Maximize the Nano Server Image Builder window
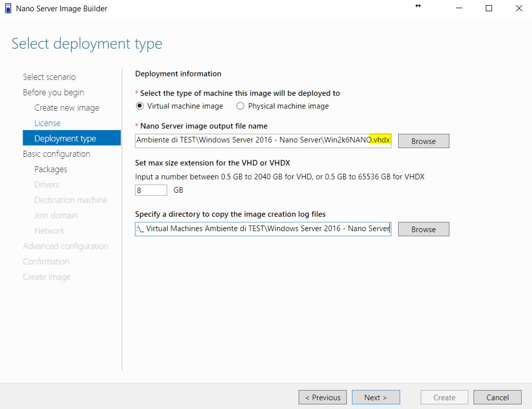Image resolution: width=532 pixels, height=409 pixels. tap(488, 8)
